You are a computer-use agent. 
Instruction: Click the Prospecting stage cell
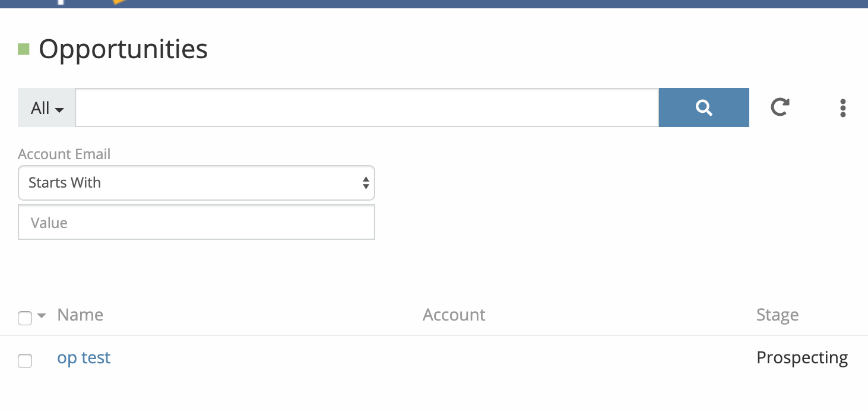click(x=802, y=358)
